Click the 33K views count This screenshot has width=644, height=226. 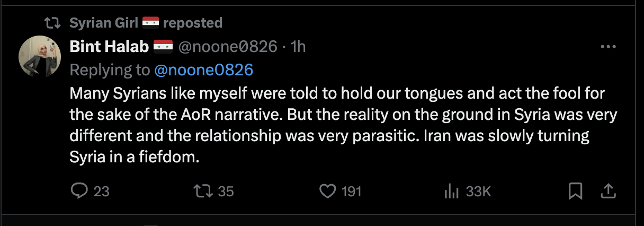[478, 192]
